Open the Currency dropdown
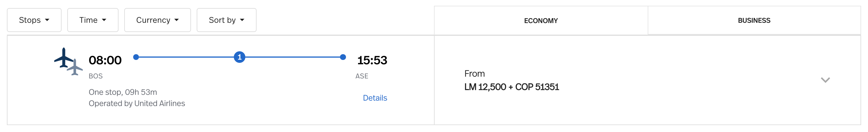868x132 pixels. click(x=157, y=20)
